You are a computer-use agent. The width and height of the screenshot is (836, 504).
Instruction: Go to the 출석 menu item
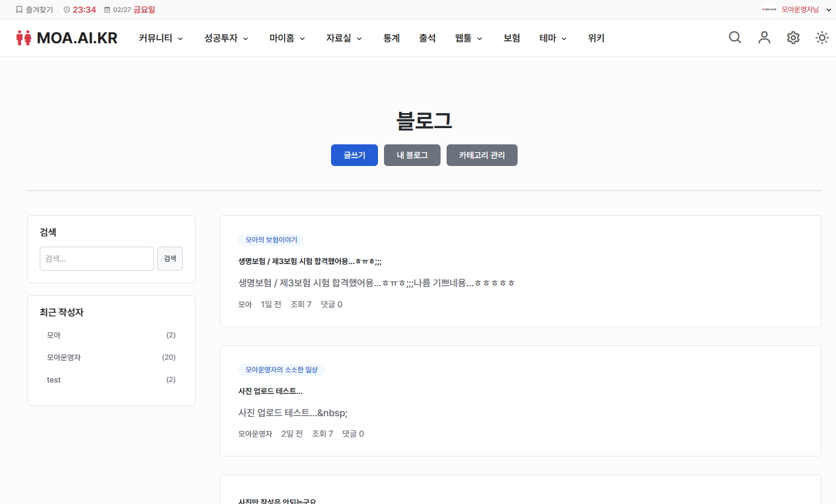point(427,38)
